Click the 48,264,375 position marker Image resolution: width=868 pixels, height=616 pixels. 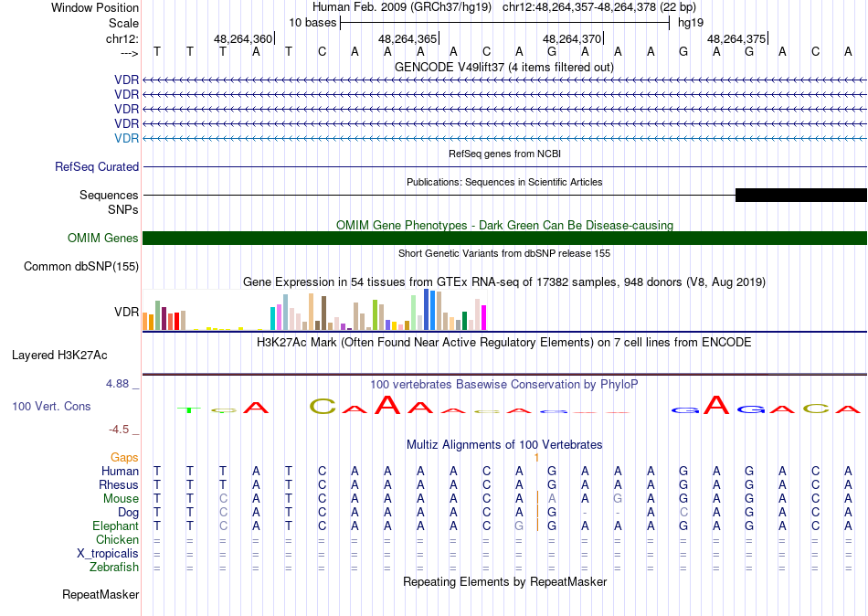(x=737, y=38)
